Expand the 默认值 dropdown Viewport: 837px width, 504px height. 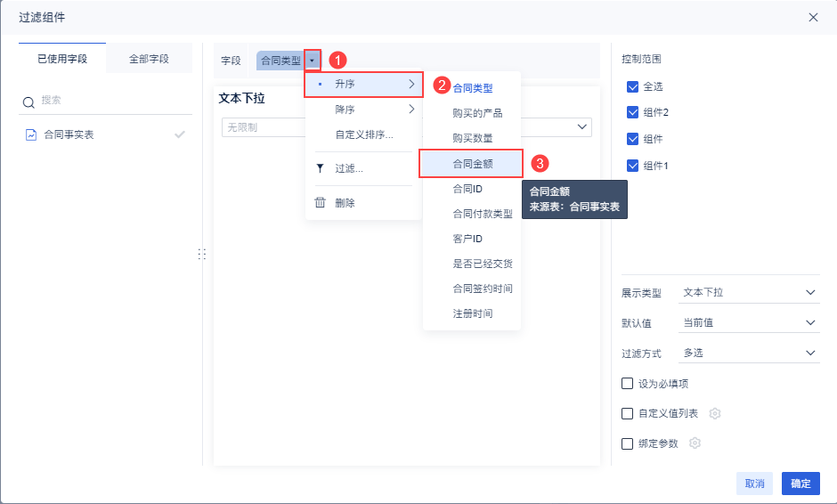(x=748, y=323)
